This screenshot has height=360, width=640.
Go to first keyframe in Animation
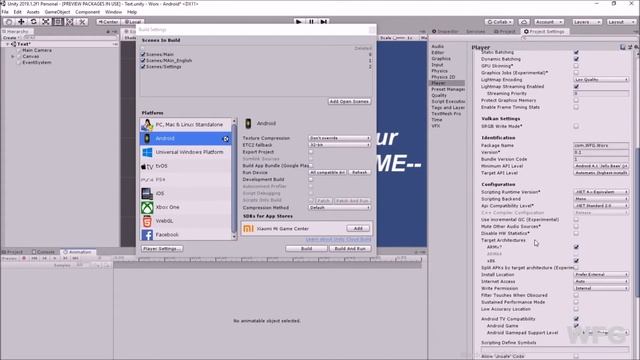coord(34,258)
